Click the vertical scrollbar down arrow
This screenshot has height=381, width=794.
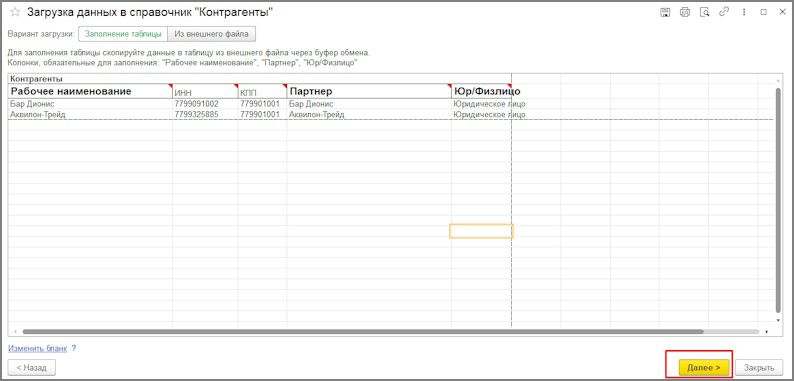pos(779,320)
